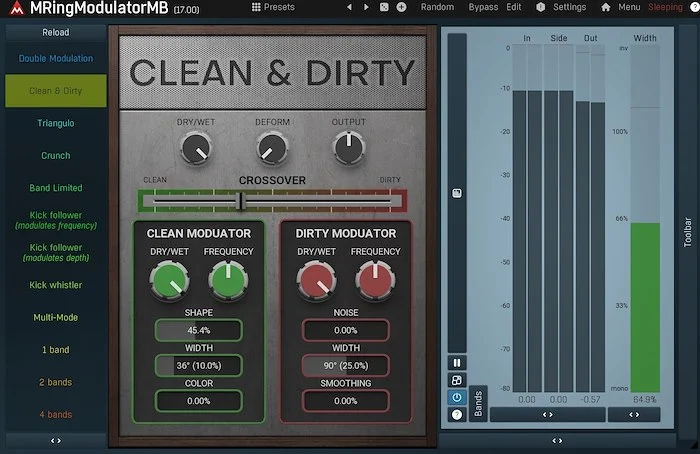Screen dimensions: 700x454
Task: Click bottom arrows below meters panel
Action: pyautogui.click(x=557, y=441)
